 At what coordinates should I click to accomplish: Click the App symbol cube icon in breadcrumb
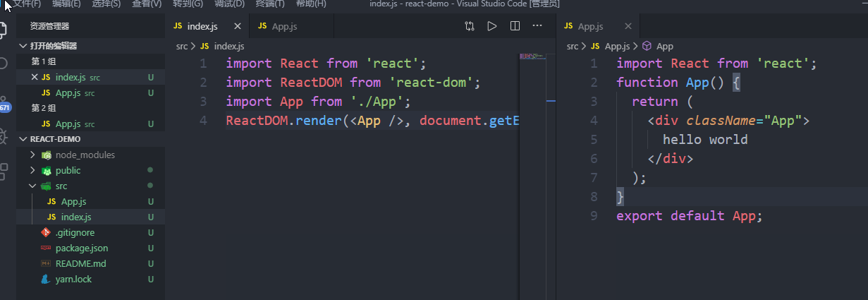pos(647,46)
